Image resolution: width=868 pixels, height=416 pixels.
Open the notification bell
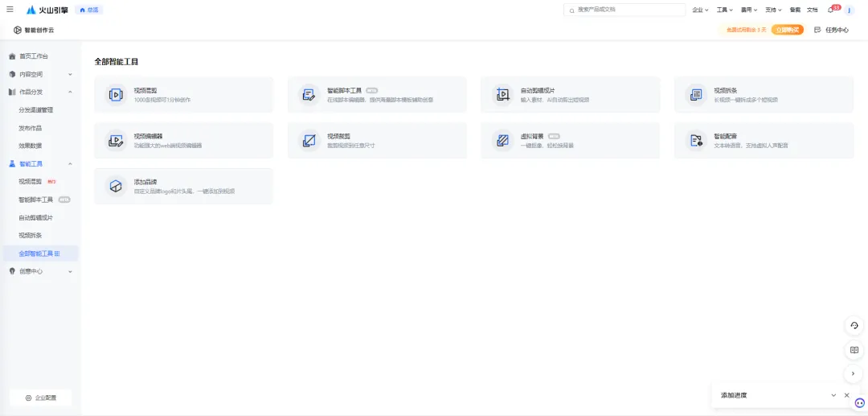point(830,10)
